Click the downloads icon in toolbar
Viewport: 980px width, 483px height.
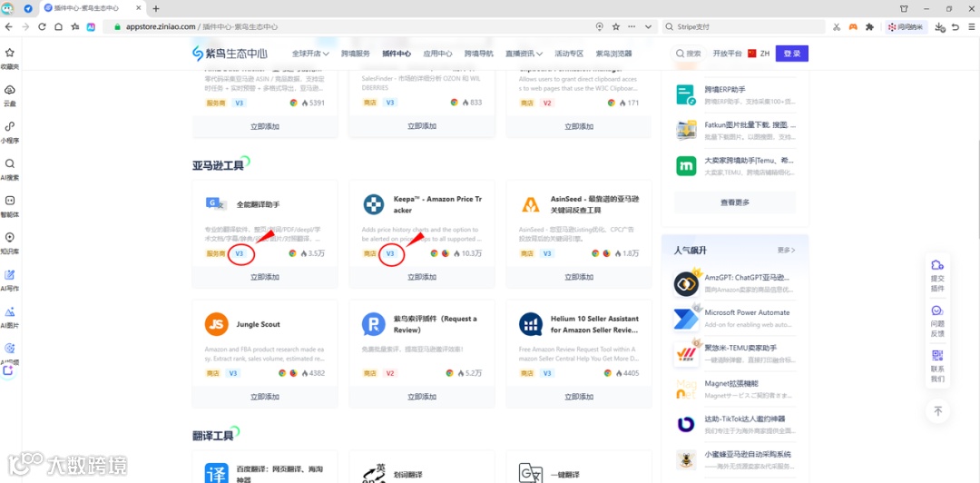(x=940, y=27)
